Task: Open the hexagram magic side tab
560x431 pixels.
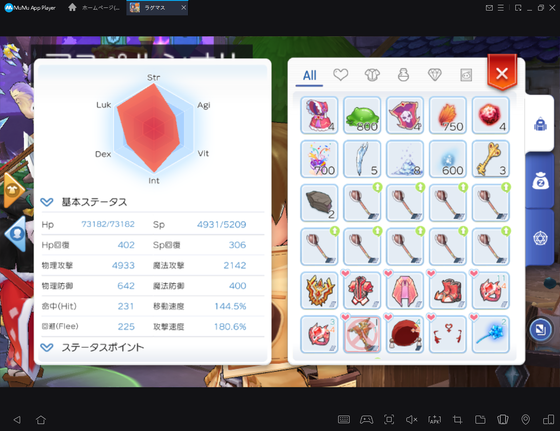Action: 540,238
